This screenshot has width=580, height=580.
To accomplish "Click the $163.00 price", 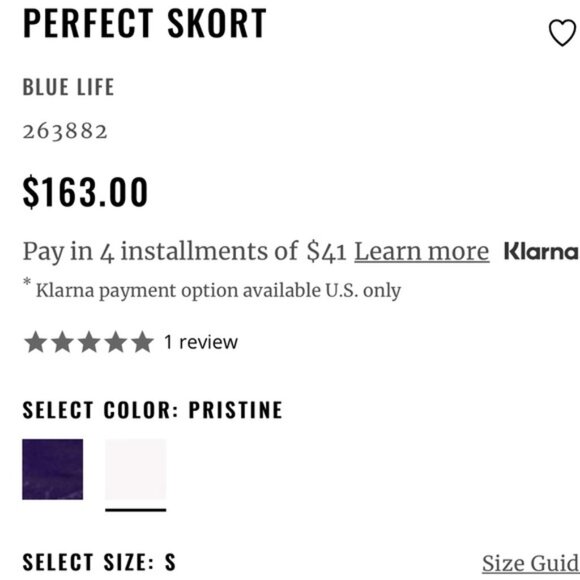I will (x=85, y=191).
